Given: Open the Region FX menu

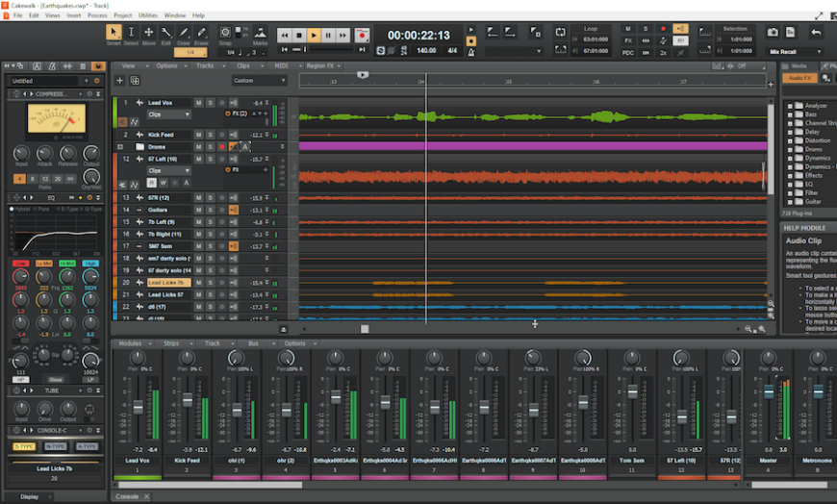Looking at the screenshot, I should [320, 65].
